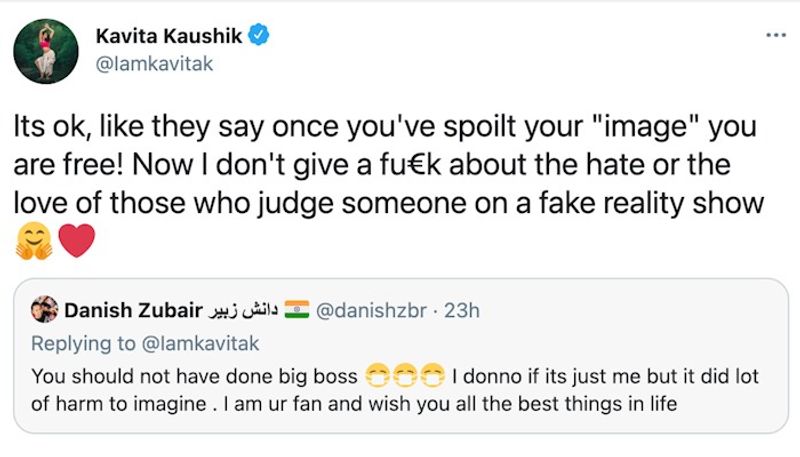Click the last mask face emoji
Screen dimensions: 800x457
tap(433, 376)
